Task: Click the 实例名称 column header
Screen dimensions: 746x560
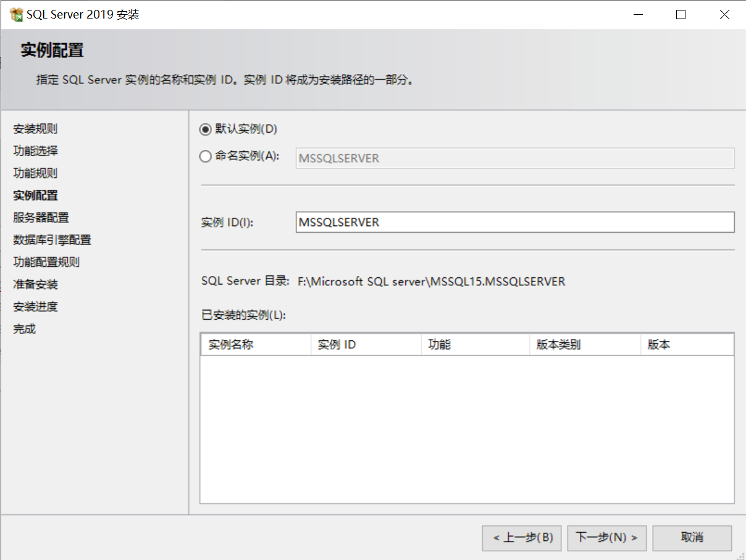Action: (x=256, y=345)
